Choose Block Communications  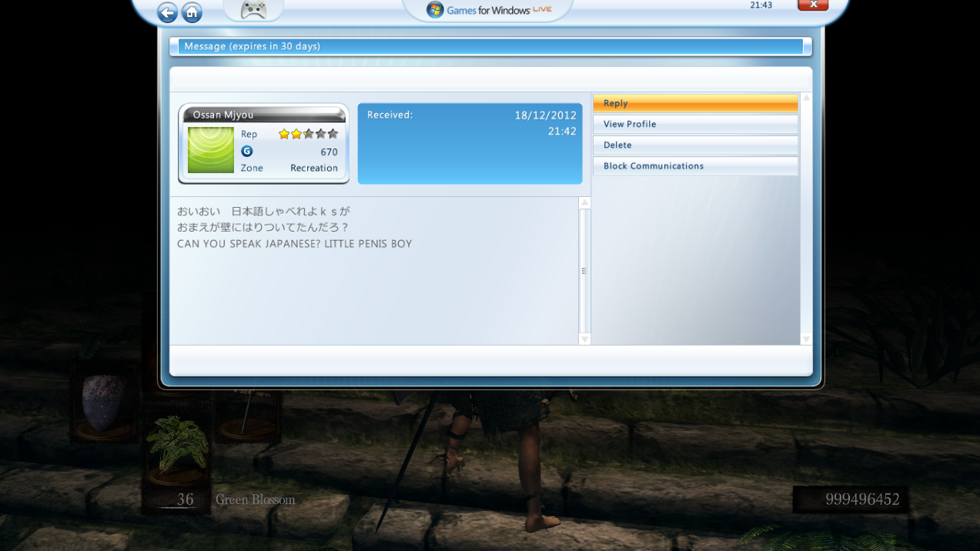click(x=695, y=165)
